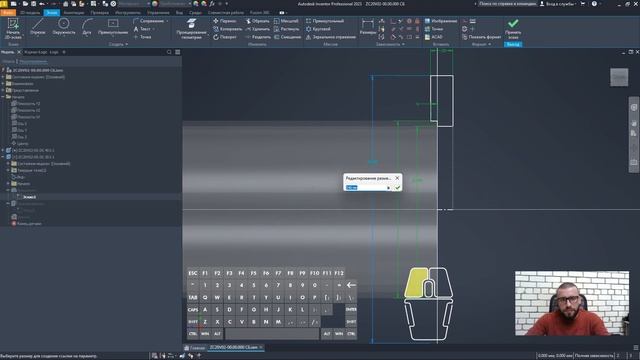Select the Прямоугольник rectangle tool

[x=113, y=27]
